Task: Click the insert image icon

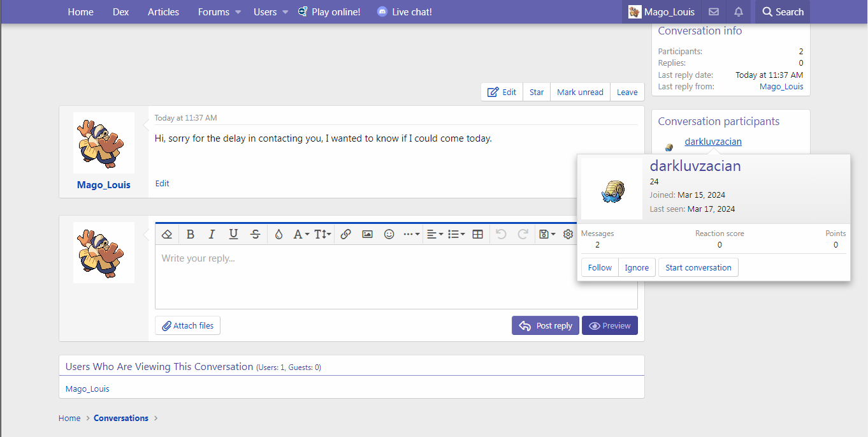Action: coord(367,234)
